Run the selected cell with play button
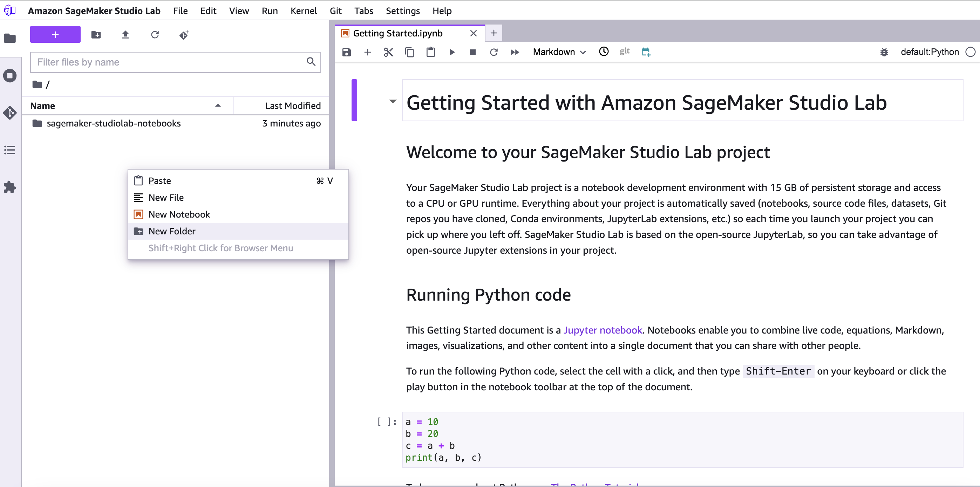The width and height of the screenshot is (980, 487). click(451, 52)
